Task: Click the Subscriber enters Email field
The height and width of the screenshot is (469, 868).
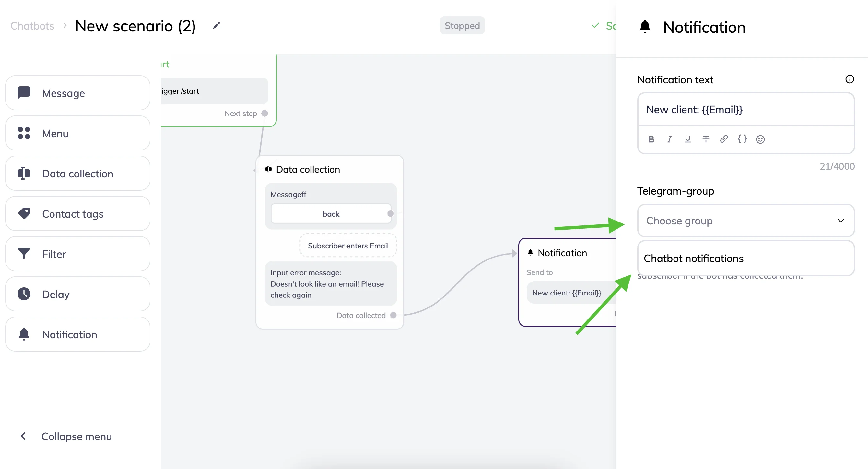Action: [348, 246]
